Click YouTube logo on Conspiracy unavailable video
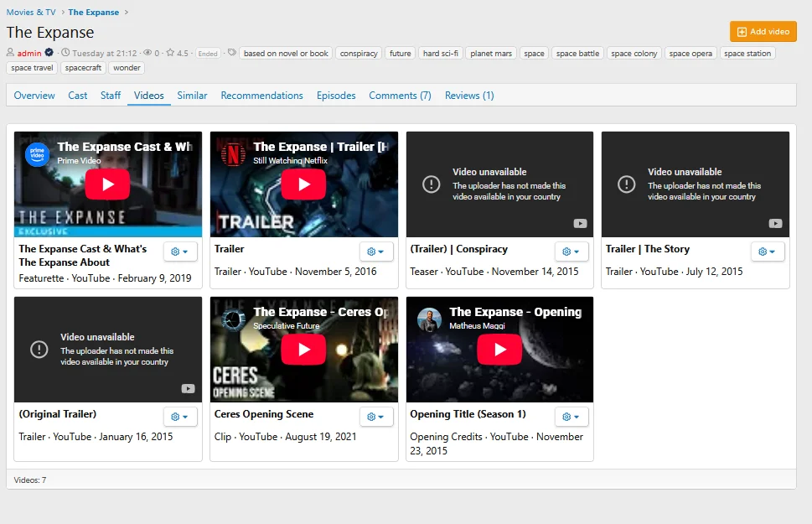This screenshot has width=812, height=524. [580, 223]
